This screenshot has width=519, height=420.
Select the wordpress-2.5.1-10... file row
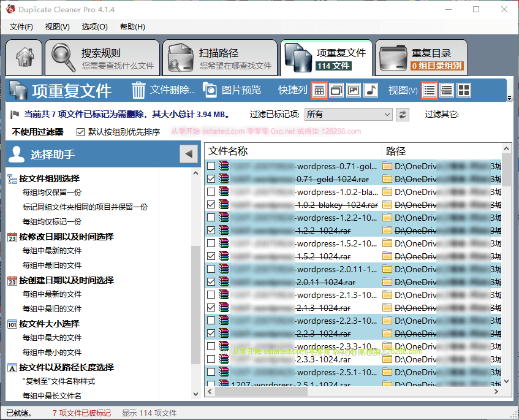click(x=353, y=372)
